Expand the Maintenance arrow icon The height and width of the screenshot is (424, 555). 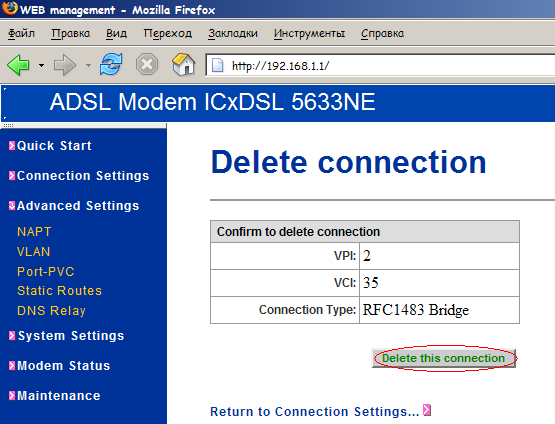(12, 396)
